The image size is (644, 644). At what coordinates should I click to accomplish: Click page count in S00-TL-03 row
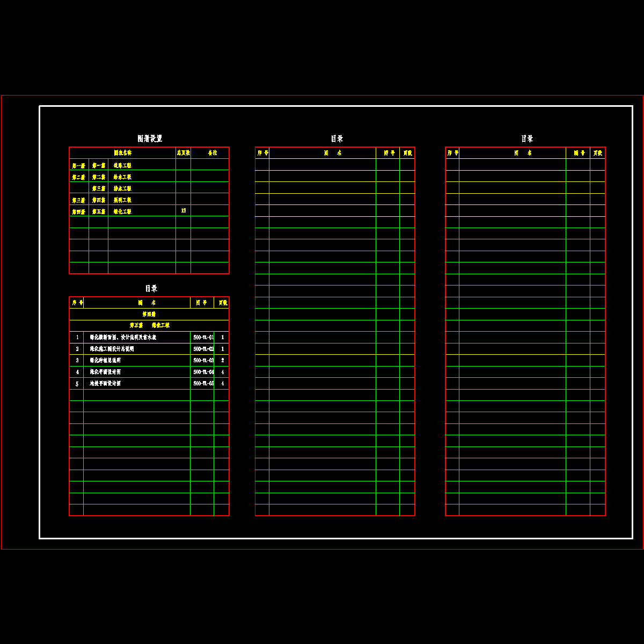click(x=223, y=361)
